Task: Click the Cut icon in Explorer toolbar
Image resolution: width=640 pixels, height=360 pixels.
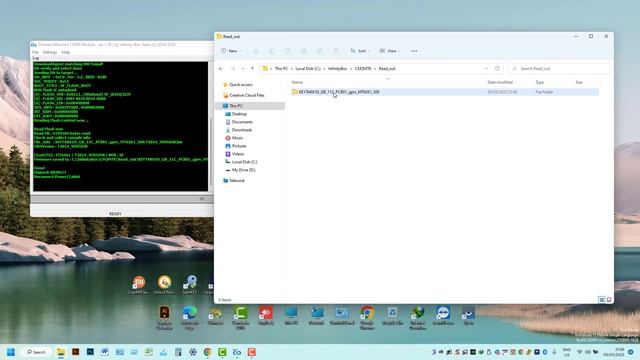Action: pos(256,51)
